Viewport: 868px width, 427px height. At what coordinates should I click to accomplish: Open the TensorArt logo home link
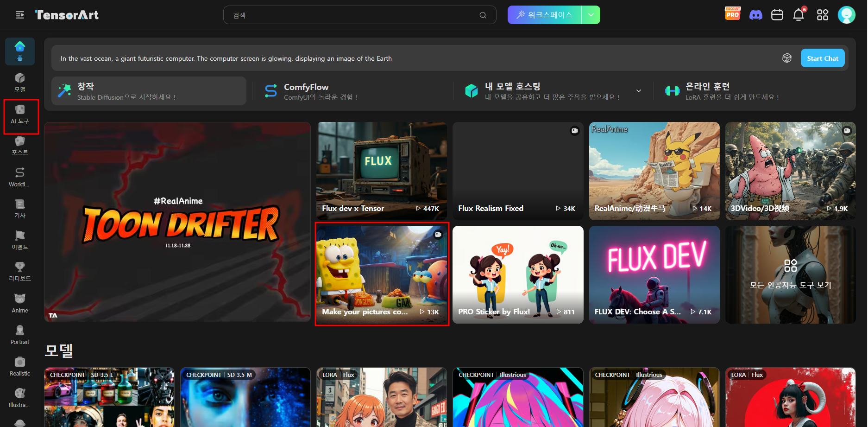click(x=67, y=15)
